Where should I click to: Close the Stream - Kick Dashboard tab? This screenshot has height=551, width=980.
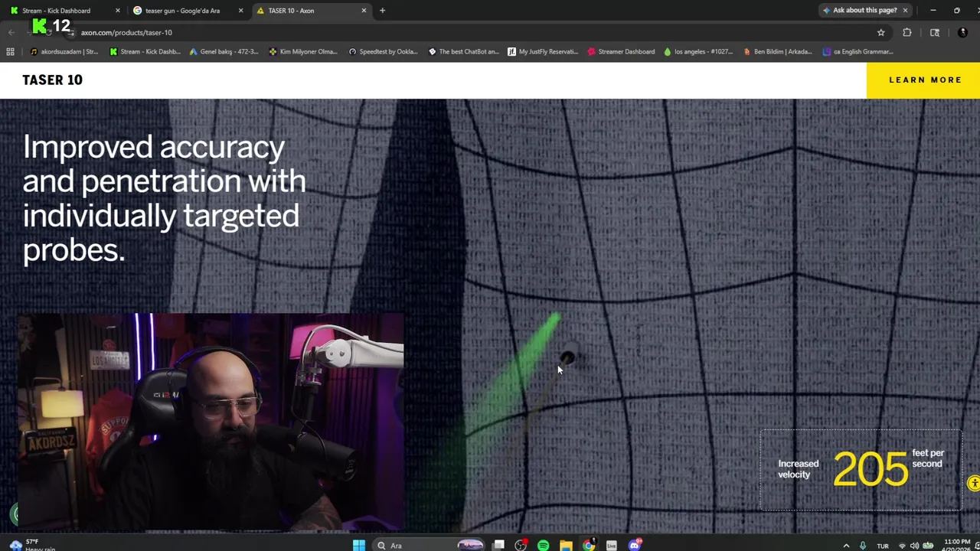coord(117,11)
